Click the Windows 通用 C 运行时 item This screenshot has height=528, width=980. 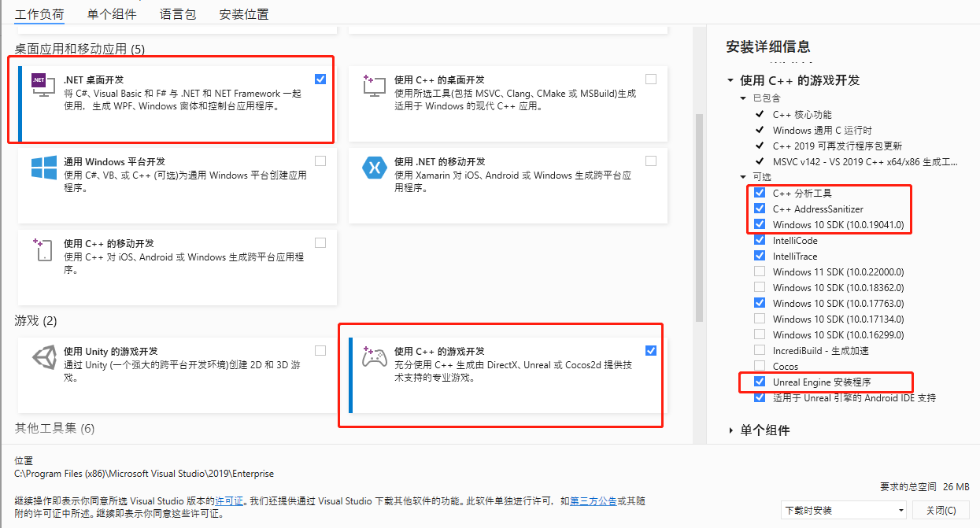(823, 130)
